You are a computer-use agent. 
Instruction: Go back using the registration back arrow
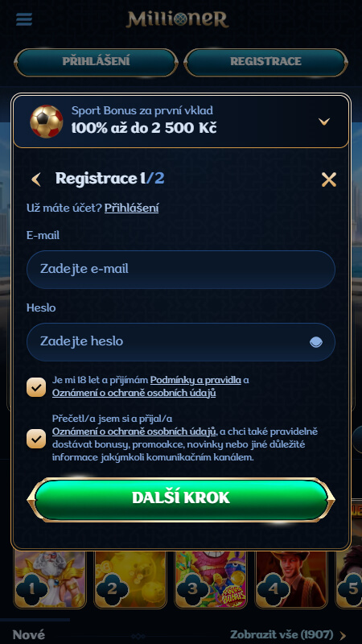(36, 179)
